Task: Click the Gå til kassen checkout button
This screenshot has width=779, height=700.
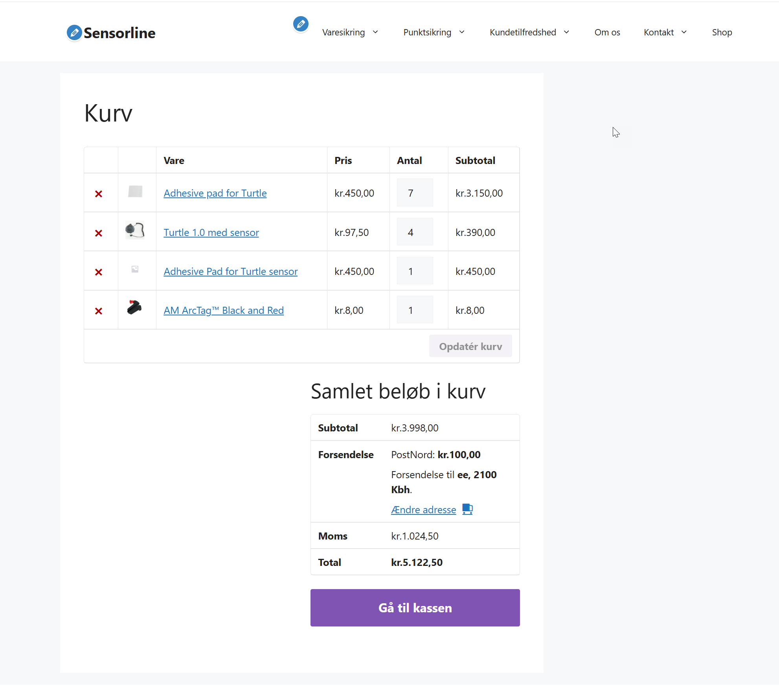Action: (x=415, y=608)
